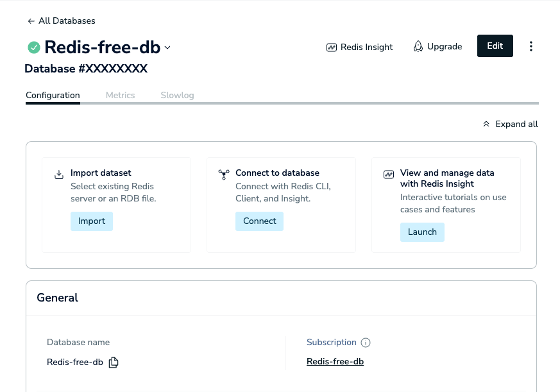560x392 pixels.
Task: Click the Connect to database network icon
Action: coord(224,175)
